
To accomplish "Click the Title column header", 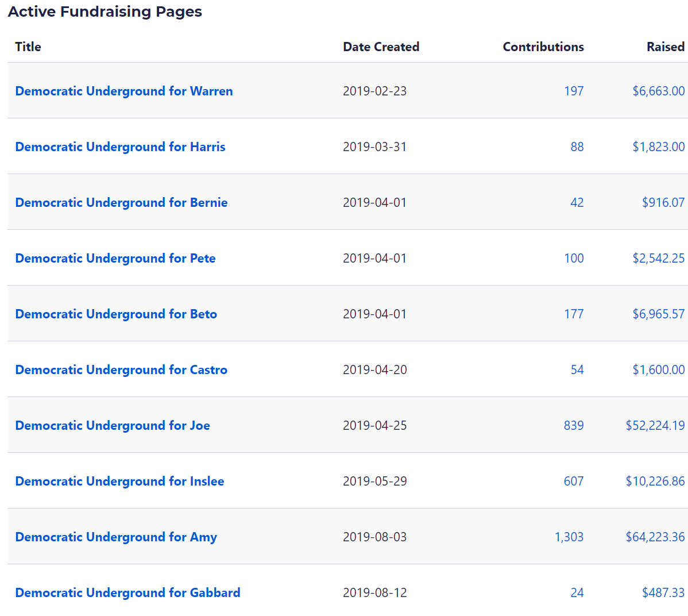I will click(x=28, y=47).
